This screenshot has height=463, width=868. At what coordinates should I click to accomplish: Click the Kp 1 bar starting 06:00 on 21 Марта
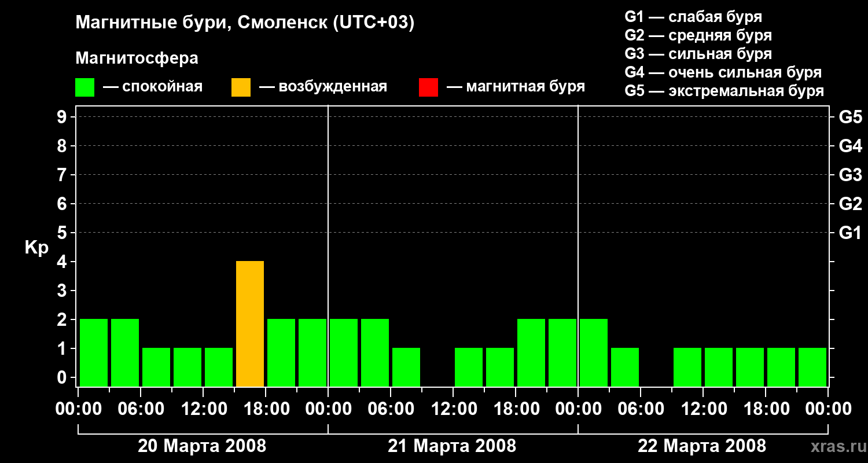pyautogui.click(x=406, y=367)
